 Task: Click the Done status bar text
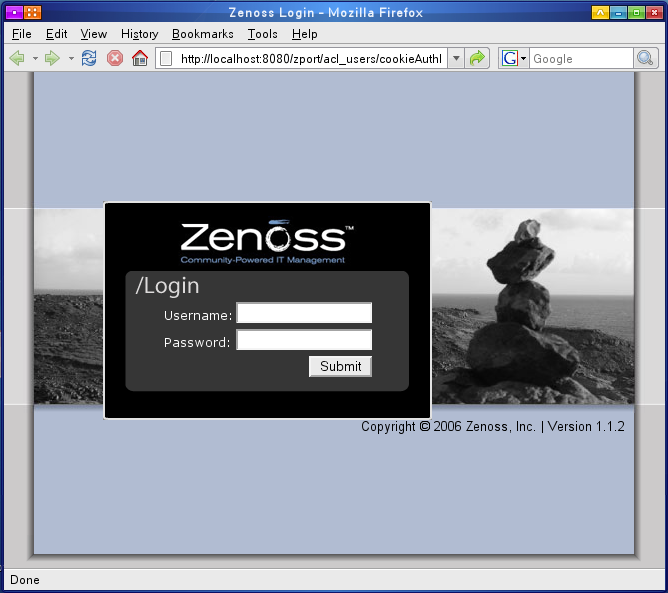pos(25,580)
